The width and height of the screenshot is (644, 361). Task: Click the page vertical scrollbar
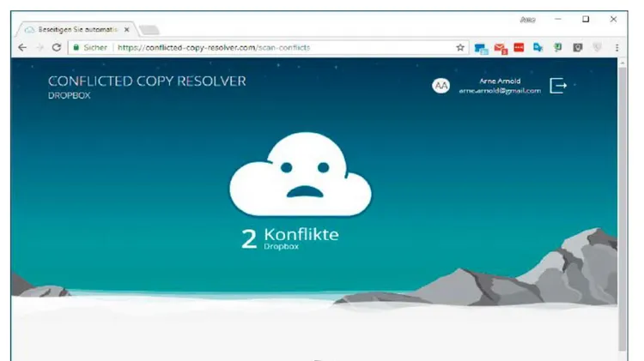[x=623, y=209]
